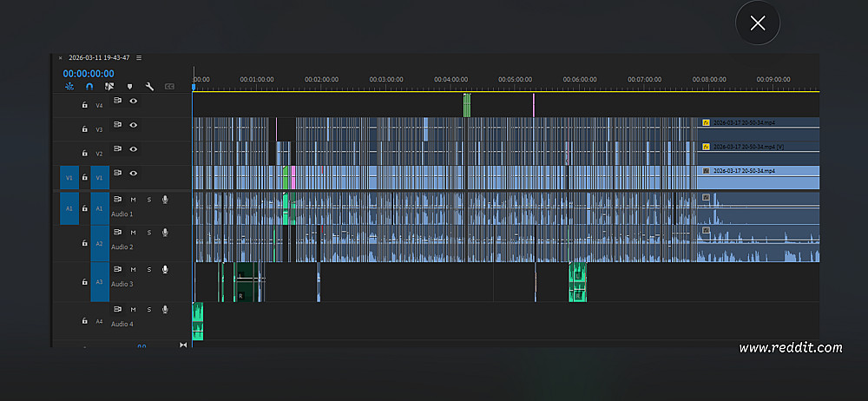This screenshot has width=868, height=401.
Task: Open the sequence panel hamburger menu
Action: tap(139, 57)
